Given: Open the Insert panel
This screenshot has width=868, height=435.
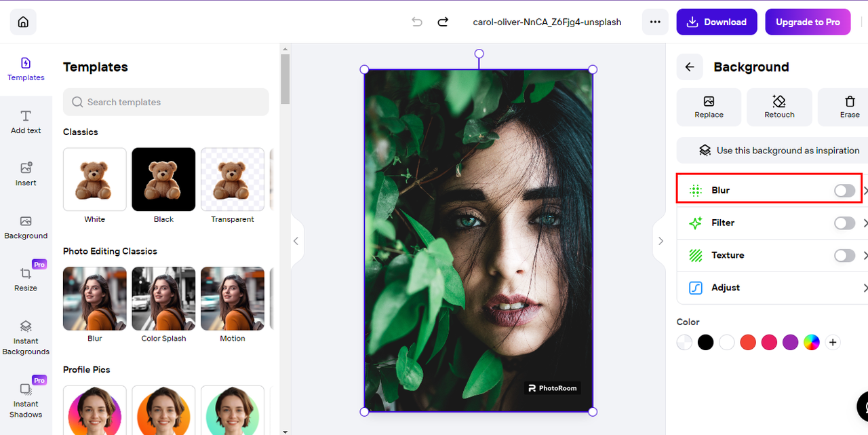Looking at the screenshot, I should tap(26, 174).
